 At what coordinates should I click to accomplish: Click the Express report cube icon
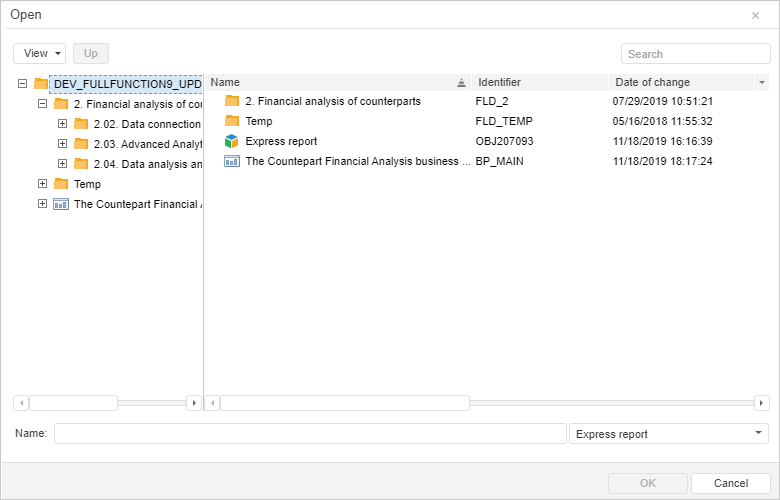pos(232,141)
